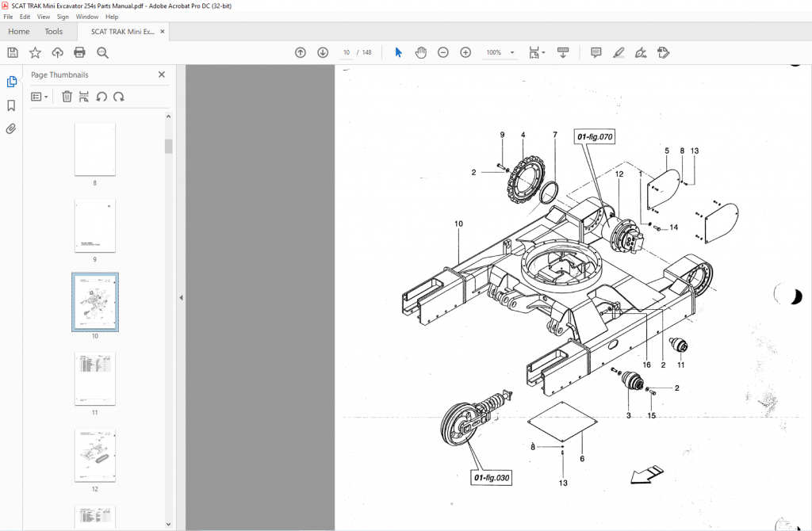Expand the fit page dropdown arrow

[x=544, y=52]
